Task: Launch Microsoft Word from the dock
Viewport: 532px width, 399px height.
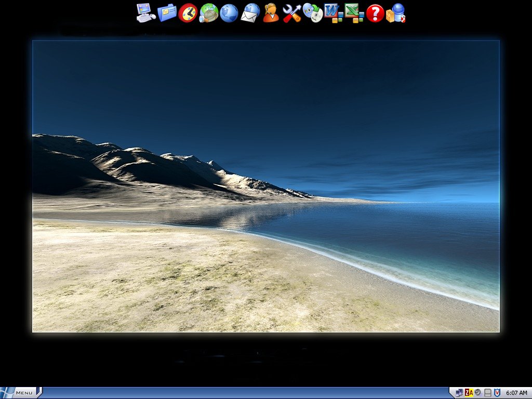Action: (x=333, y=12)
